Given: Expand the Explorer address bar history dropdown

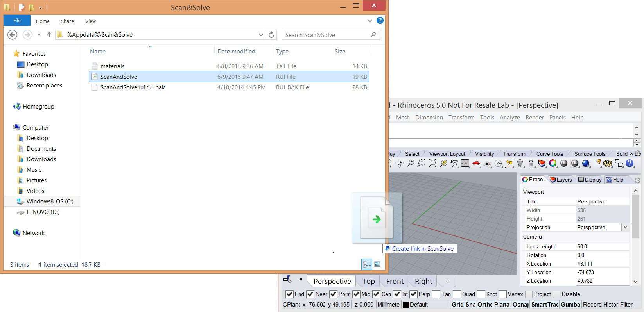Looking at the screenshot, I should (261, 35).
